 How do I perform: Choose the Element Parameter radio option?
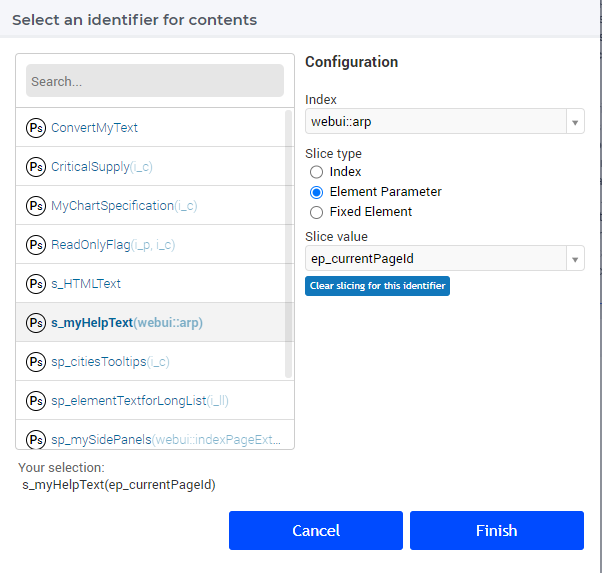click(316, 192)
